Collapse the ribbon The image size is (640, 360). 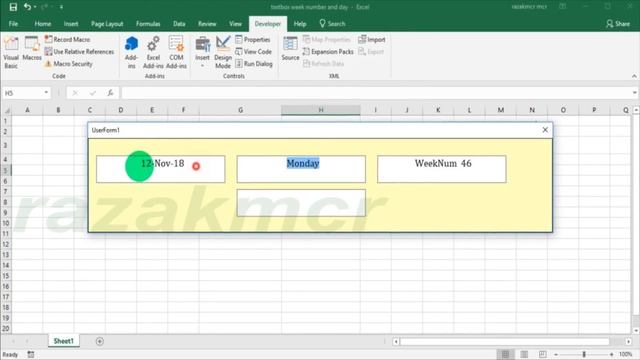click(x=634, y=76)
